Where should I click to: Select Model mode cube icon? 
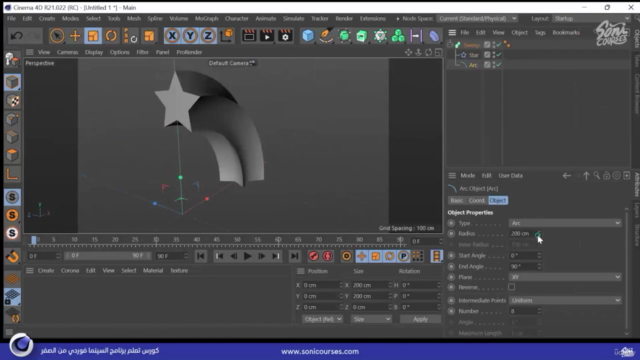coord(12,82)
